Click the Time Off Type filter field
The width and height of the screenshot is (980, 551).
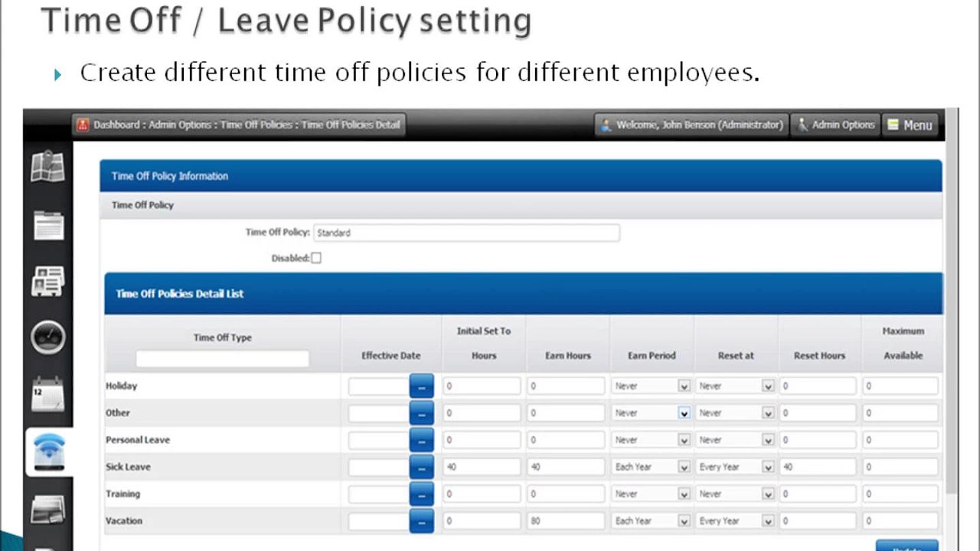[x=222, y=358]
